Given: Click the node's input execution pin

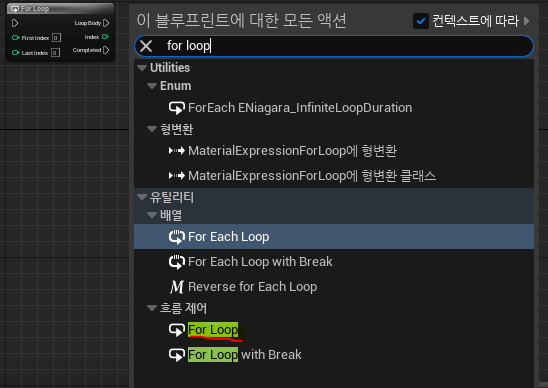Looking at the screenshot, I should pyautogui.click(x=15, y=23).
